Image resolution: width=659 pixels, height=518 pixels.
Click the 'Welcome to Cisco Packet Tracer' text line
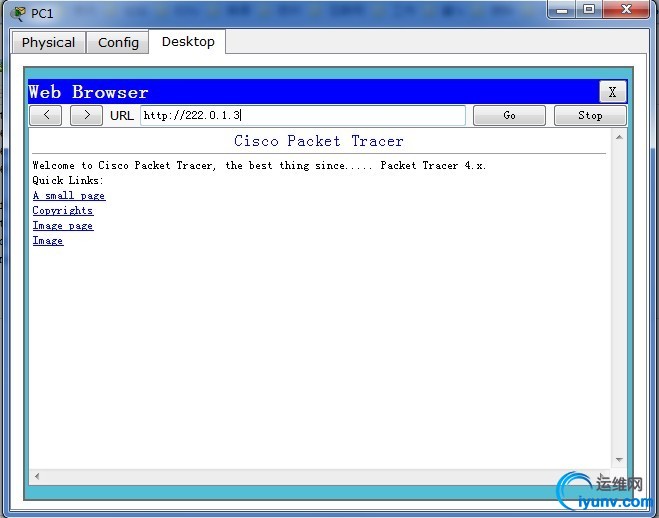coord(259,166)
